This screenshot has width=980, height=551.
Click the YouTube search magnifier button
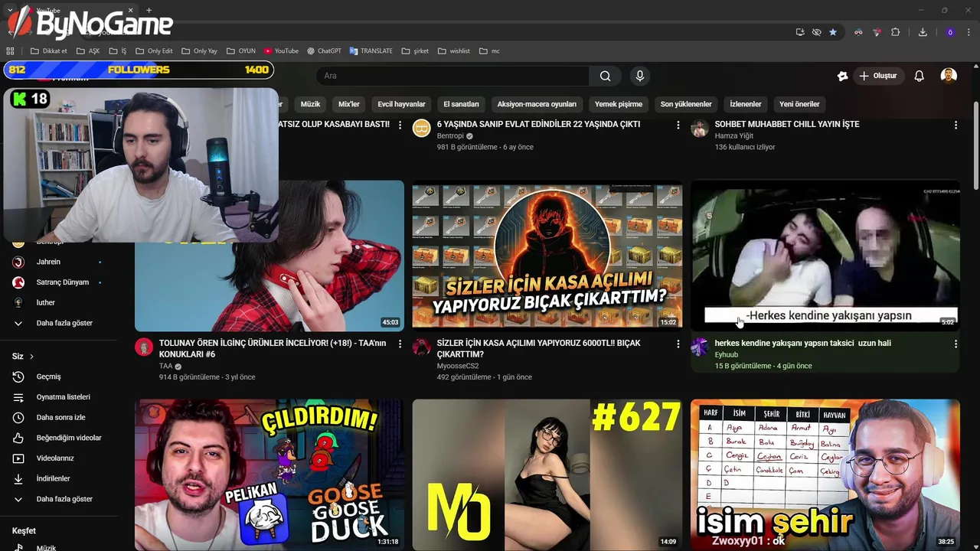pyautogui.click(x=605, y=76)
